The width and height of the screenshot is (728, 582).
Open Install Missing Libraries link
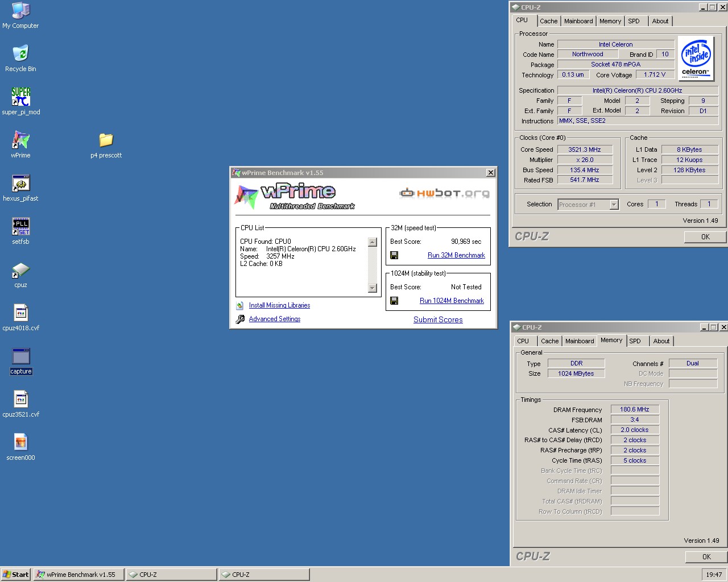click(x=279, y=305)
